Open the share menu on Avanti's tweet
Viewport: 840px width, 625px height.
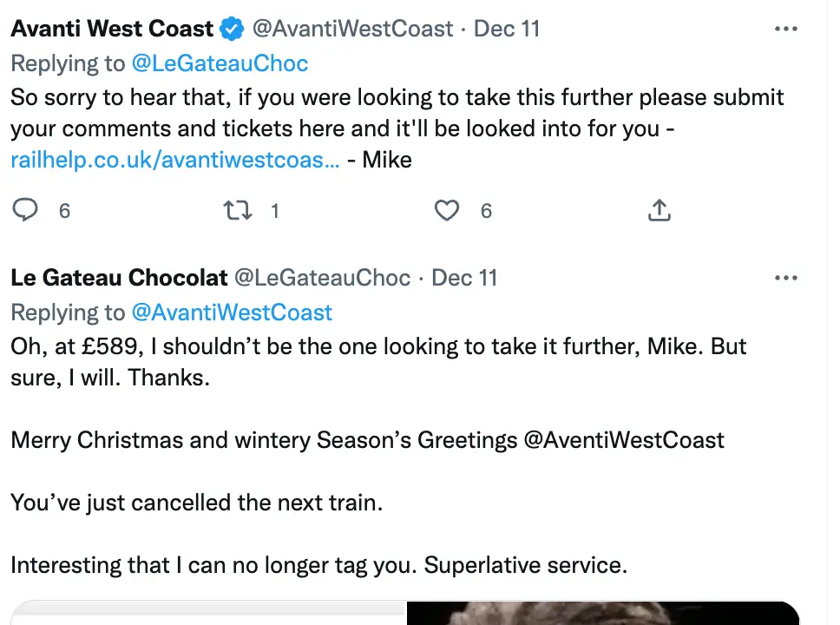[x=660, y=210]
